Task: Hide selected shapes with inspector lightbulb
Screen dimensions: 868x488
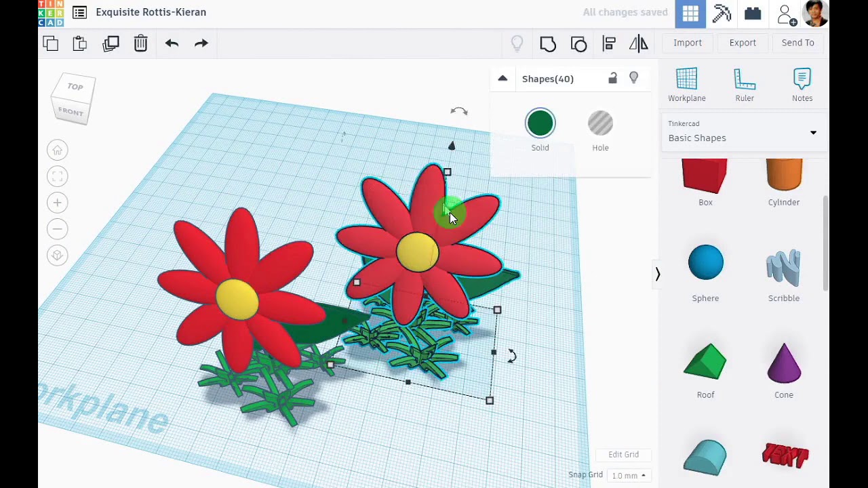Action: pyautogui.click(x=633, y=79)
